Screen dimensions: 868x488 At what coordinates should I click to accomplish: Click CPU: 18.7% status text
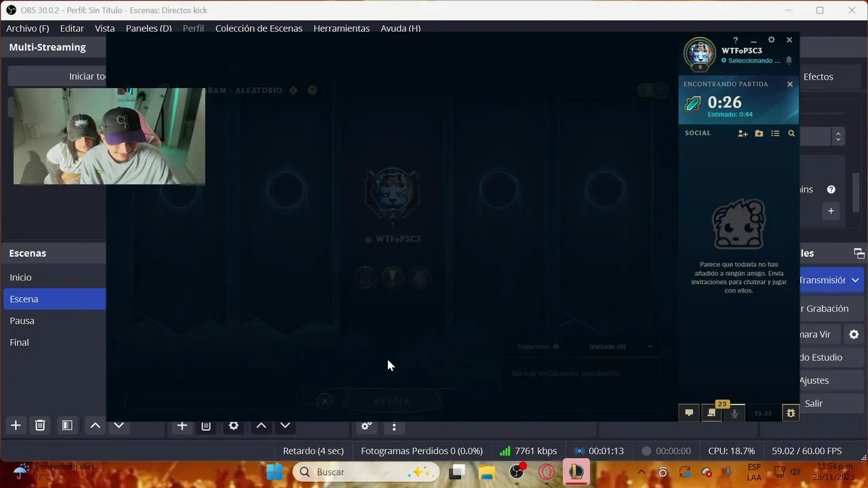click(731, 451)
